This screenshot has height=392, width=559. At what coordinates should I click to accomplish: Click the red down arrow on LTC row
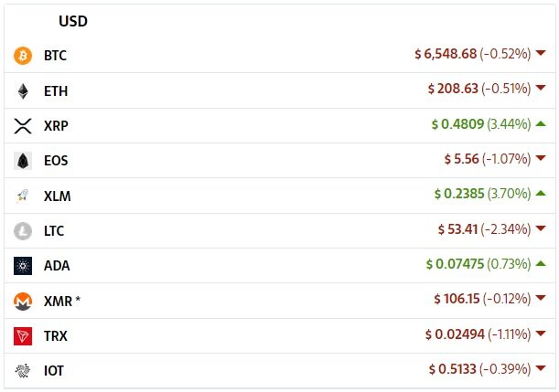[541, 228]
